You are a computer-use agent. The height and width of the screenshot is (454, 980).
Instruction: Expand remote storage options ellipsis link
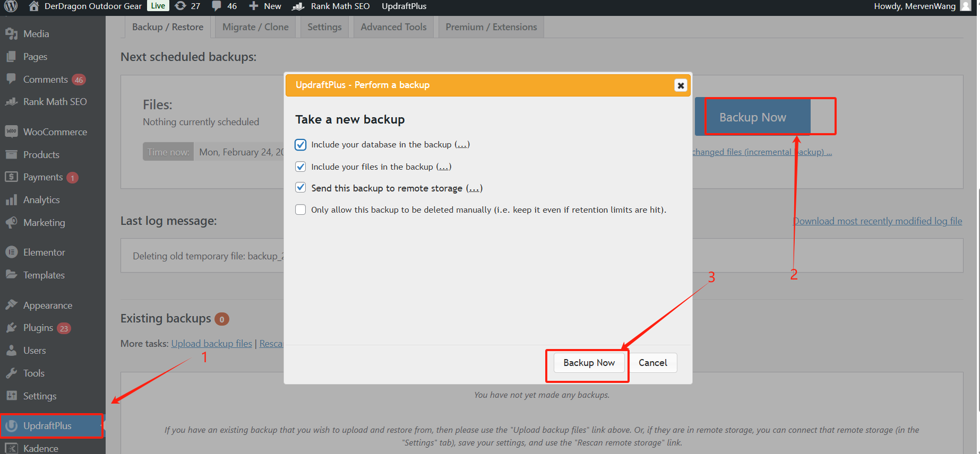[474, 188]
